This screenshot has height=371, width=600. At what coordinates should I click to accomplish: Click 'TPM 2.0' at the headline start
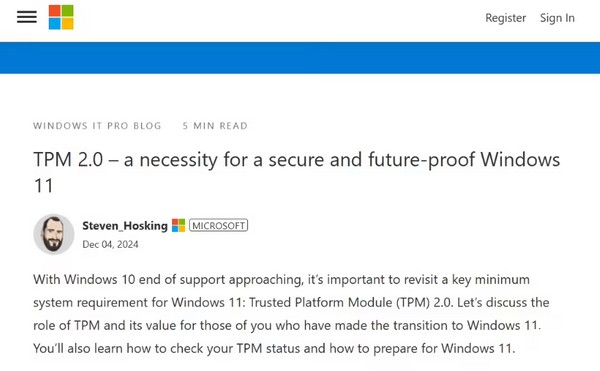(68, 159)
